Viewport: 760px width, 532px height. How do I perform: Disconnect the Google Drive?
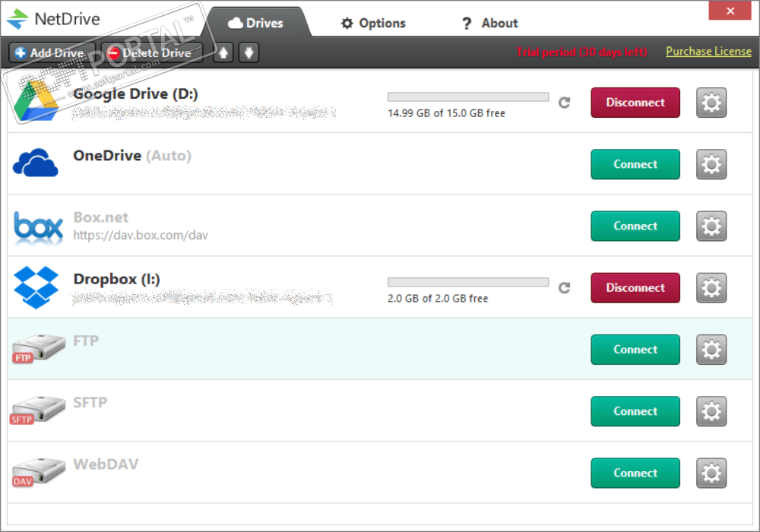635,103
